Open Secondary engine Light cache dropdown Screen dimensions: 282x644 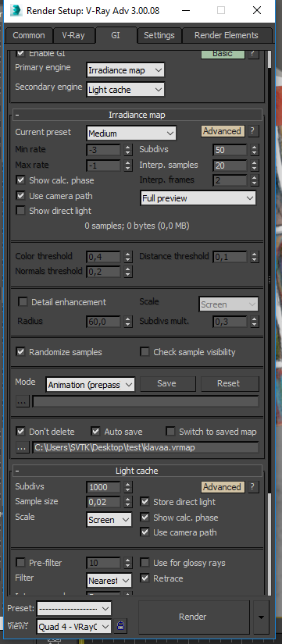coord(126,90)
